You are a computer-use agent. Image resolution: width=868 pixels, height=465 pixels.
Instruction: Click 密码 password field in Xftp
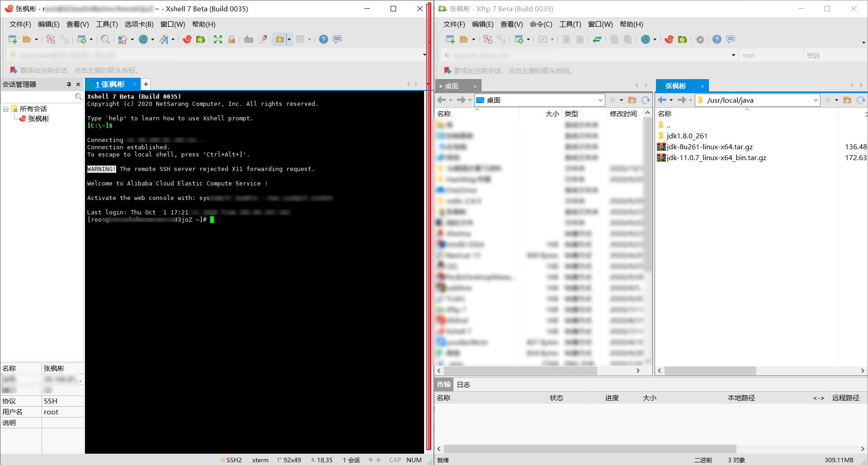coord(835,55)
